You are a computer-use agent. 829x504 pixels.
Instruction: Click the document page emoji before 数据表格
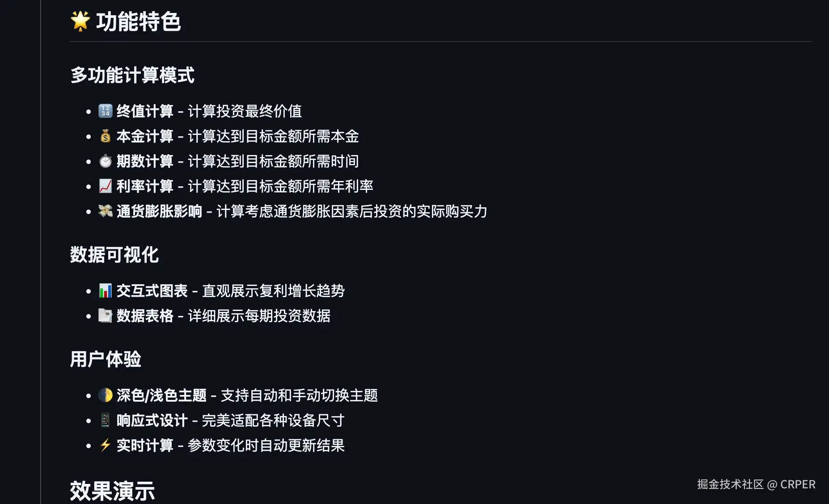click(106, 316)
